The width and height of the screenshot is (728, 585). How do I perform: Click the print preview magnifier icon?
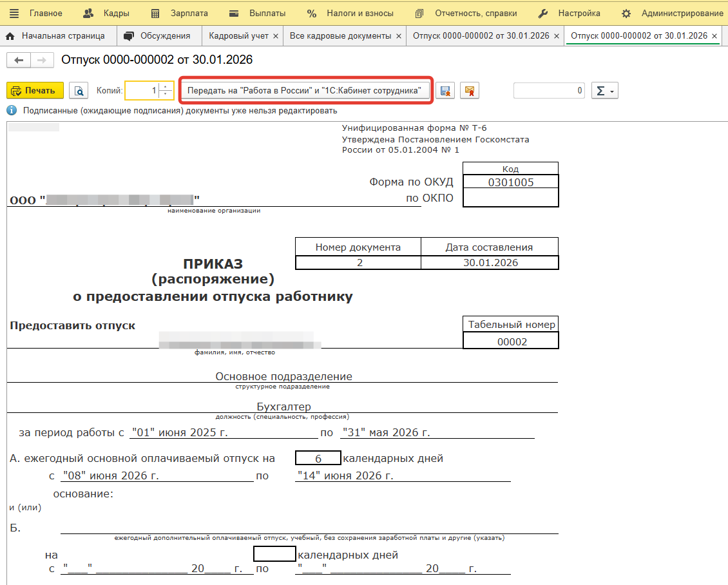click(78, 91)
